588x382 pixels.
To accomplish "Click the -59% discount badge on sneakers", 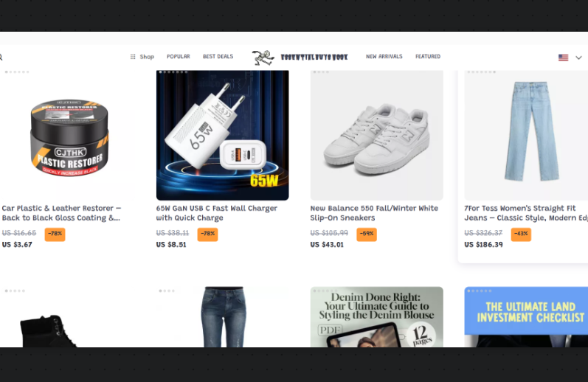I will (367, 234).
